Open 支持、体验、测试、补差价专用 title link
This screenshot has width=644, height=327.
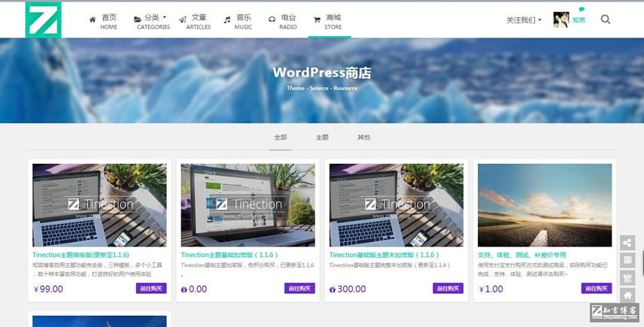522,255
